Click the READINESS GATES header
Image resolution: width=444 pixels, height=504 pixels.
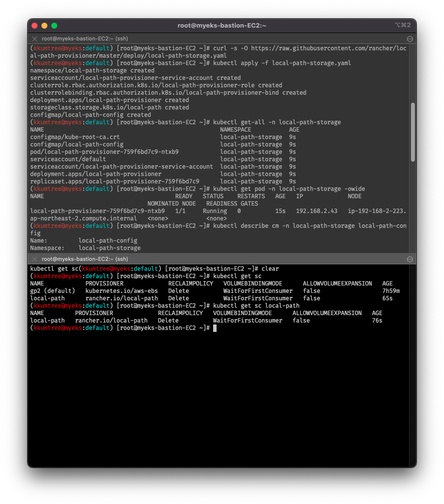pos(232,204)
